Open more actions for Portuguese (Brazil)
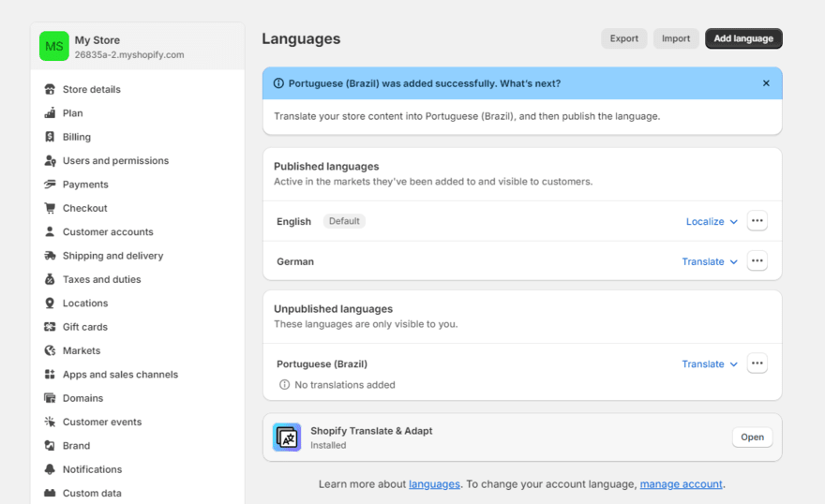 pos(757,363)
